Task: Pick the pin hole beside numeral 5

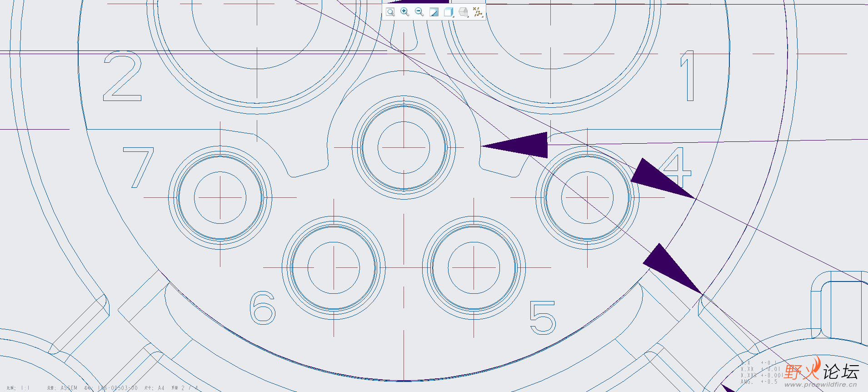Action: [x=474, y=268]
